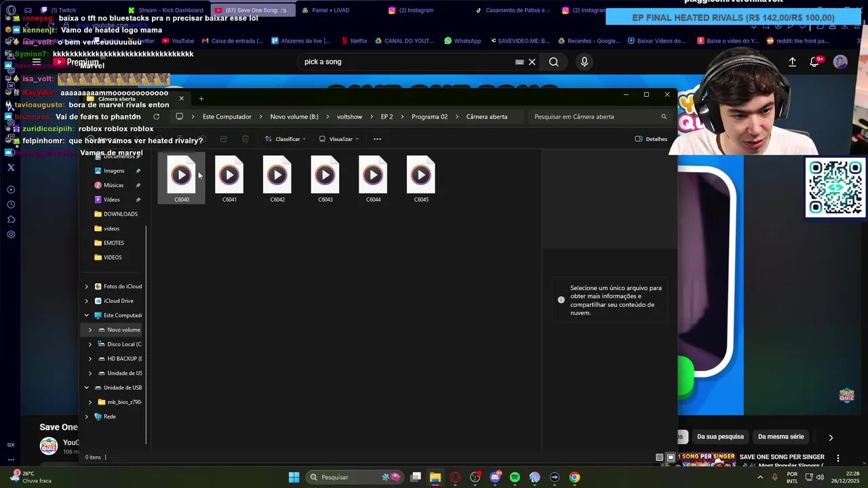Expand iCloud Drive tree node

[86, 301]
